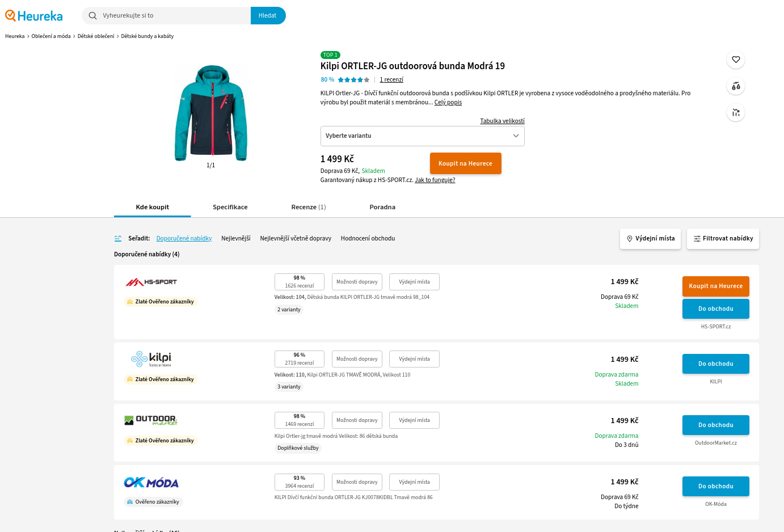The width and height of the screenshot is (784, 532).
Task: Go to Dětské oblečení breadcrumb
Action: click(x=96, y=36)
